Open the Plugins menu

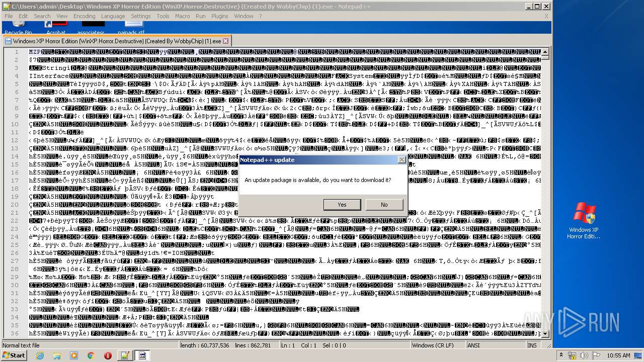point(220,16)
